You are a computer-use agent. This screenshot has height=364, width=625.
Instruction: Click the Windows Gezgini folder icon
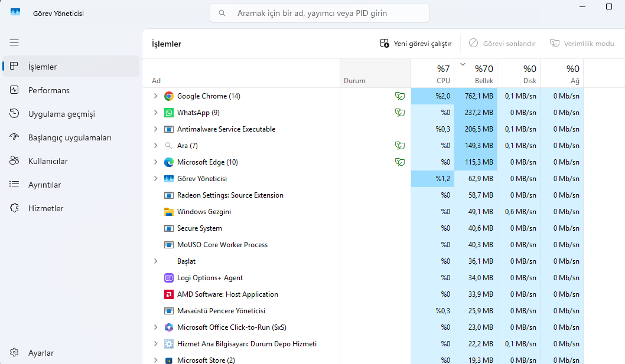pyautogui.click(x=169, y=211)
